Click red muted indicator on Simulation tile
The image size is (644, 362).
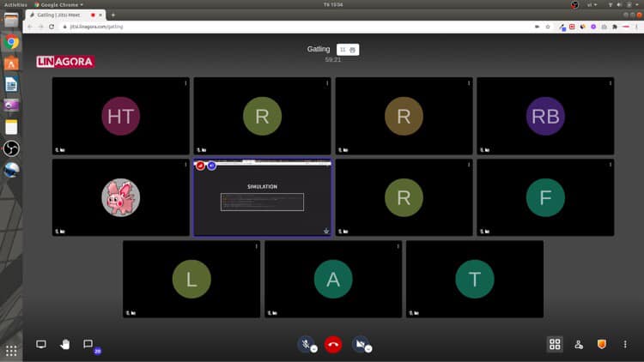[x=200, y=166]
